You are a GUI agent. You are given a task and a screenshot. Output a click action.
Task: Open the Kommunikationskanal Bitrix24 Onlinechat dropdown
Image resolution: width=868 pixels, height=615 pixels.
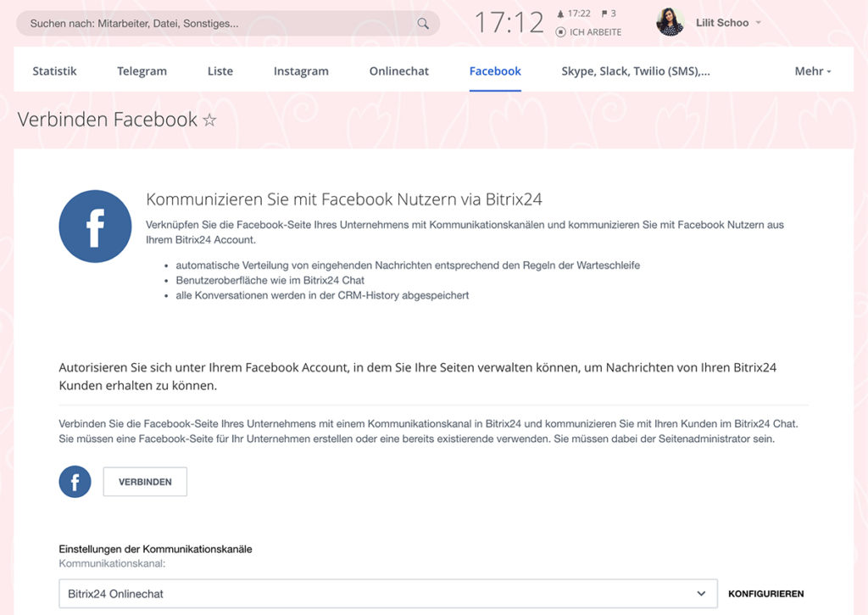tap(388, 594)
